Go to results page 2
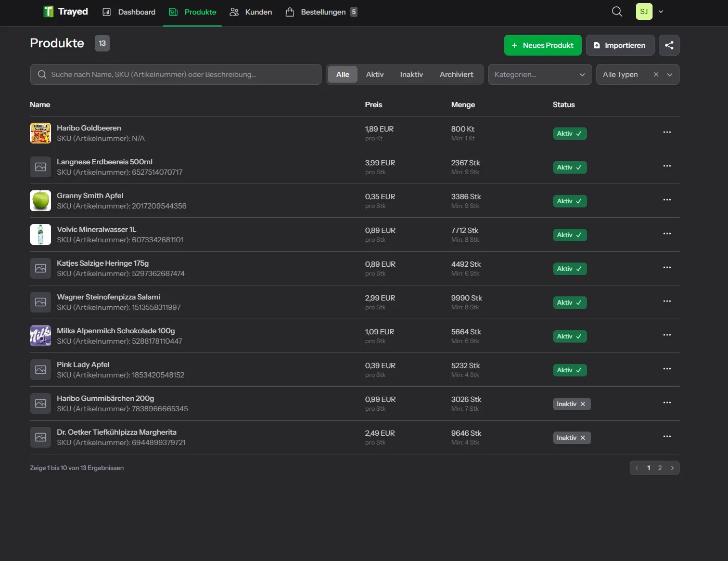The image size is (728, 561). (660, 467)
